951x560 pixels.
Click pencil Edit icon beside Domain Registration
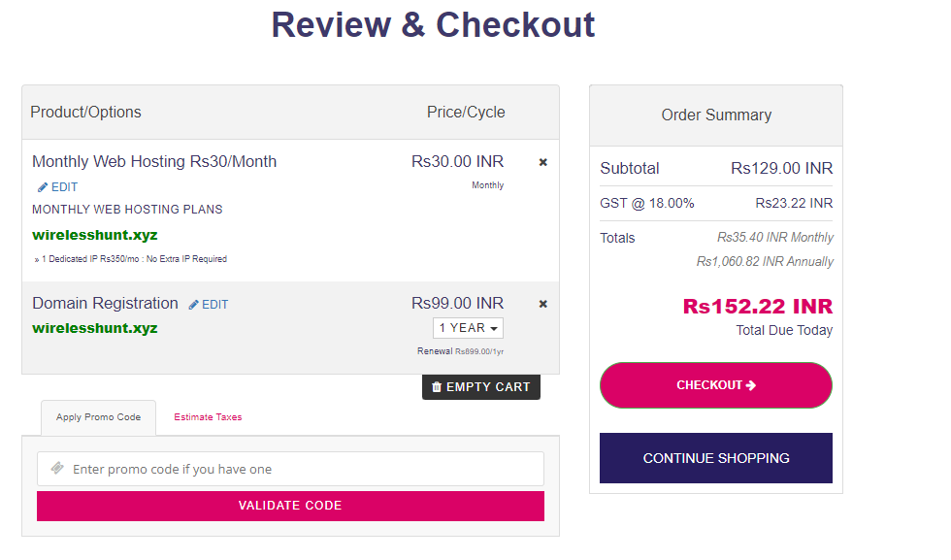tap(194, 305)
